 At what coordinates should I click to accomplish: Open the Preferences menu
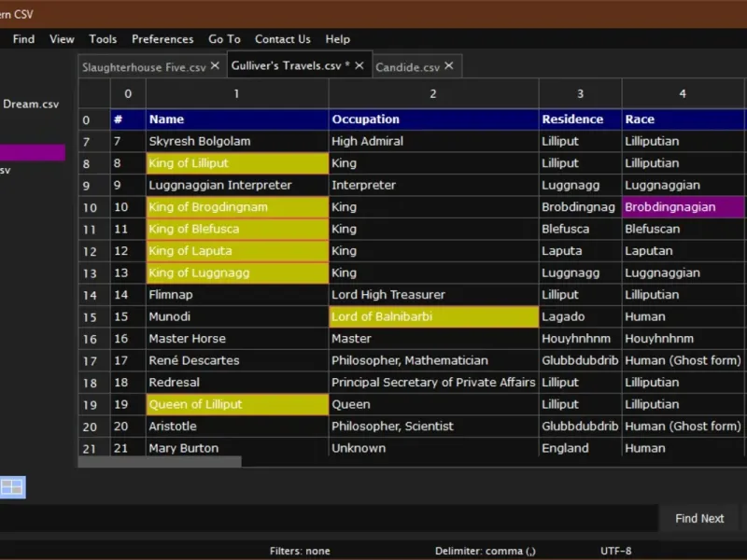pyautogui.click(x=162, y=39)
